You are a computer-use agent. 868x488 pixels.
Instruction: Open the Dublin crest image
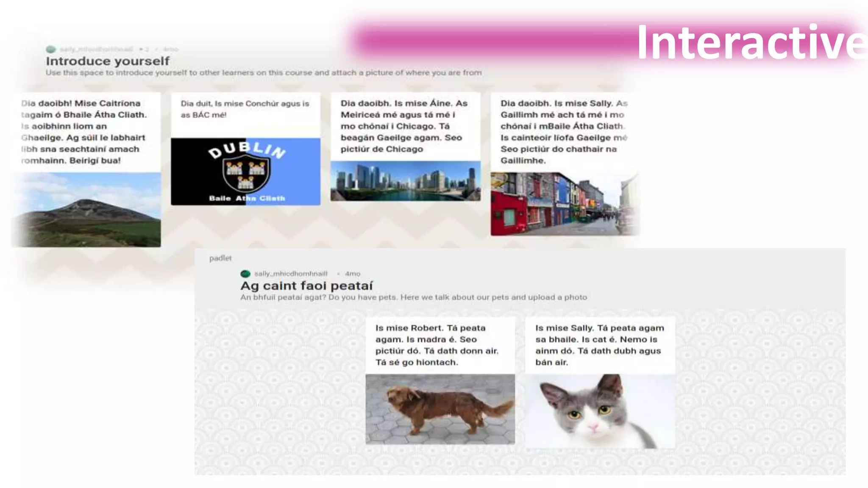245,172
